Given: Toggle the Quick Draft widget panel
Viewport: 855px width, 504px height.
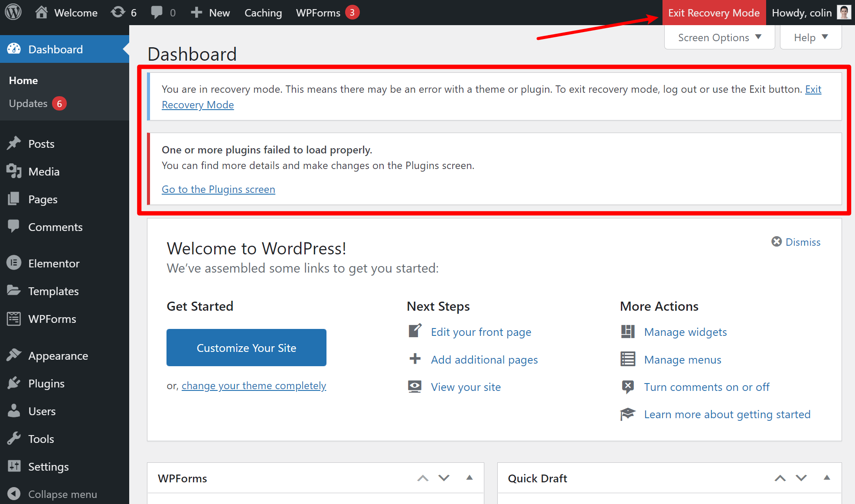Looking at the screenshot, I should [x=826, y=478].
